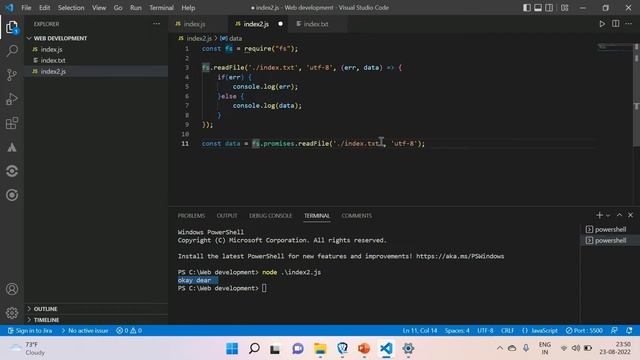The width and height of the screenshot is (640, 360).
Task: Open the Go menu
Action: point(118,8)
